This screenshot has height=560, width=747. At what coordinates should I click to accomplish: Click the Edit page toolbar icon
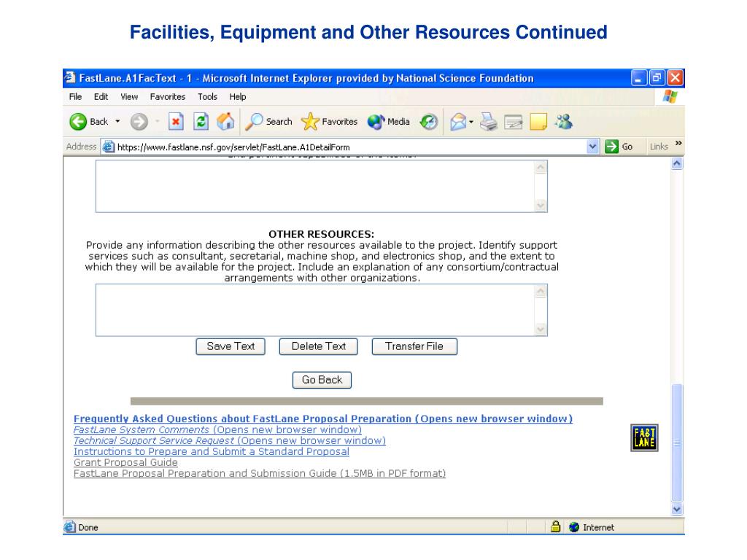pos(513,122)
